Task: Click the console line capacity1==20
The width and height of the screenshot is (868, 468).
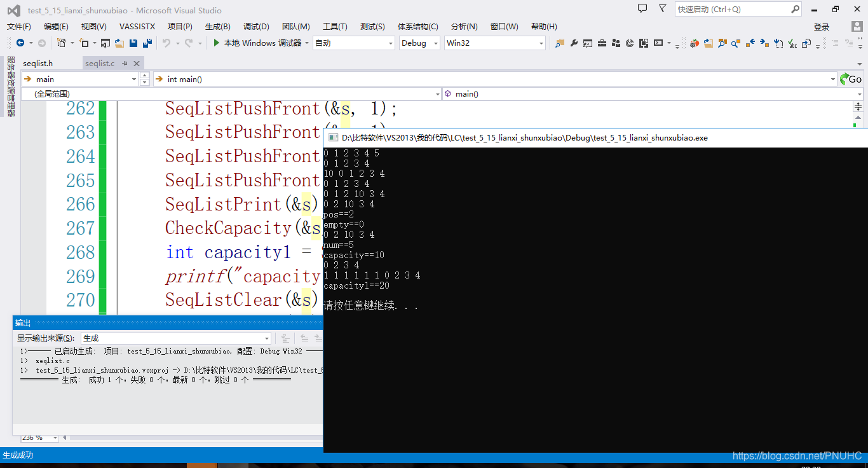Action: (x=356, y=286)
